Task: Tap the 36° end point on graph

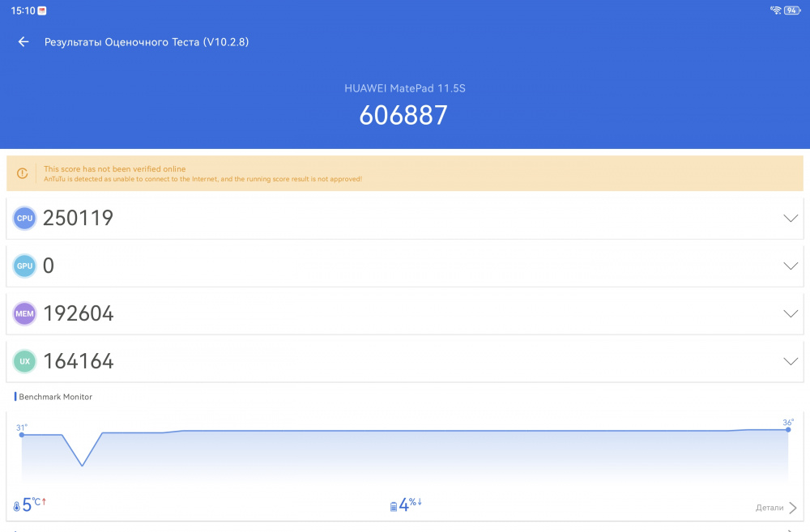Action: click(x=788, y=428)
